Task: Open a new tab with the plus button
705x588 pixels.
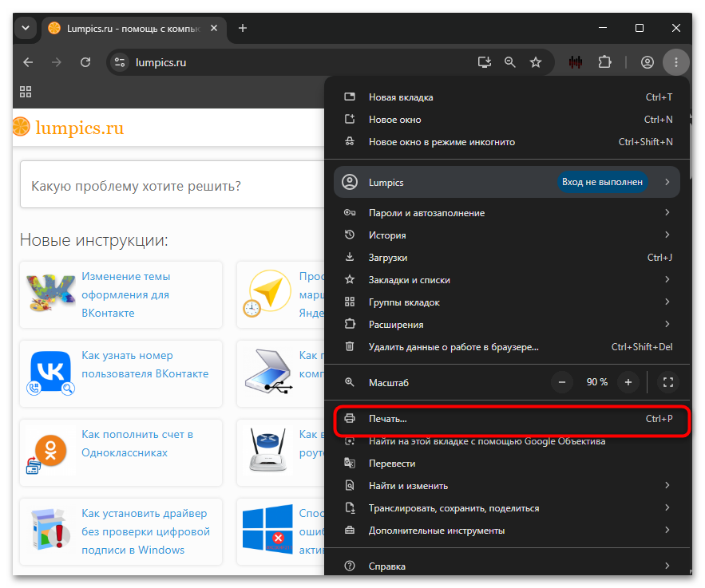Action: pyautogui.click(x=243, y=28)
